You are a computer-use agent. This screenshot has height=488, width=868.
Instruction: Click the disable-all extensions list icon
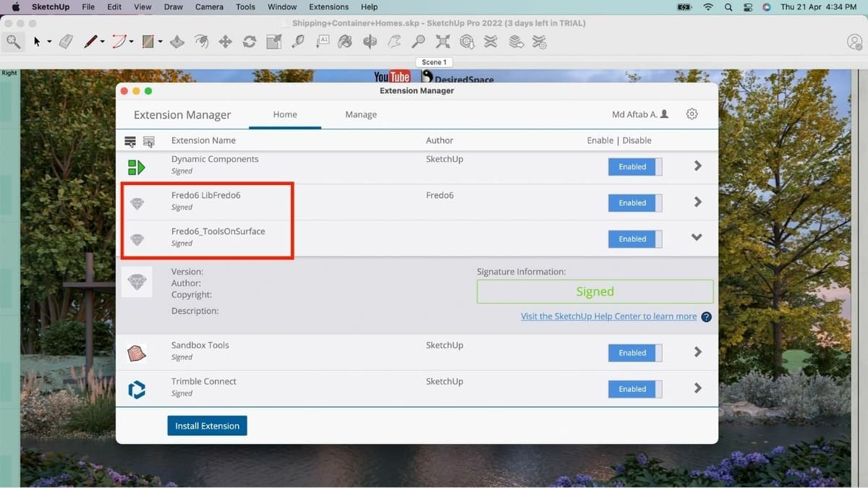[x=149, y=141]
